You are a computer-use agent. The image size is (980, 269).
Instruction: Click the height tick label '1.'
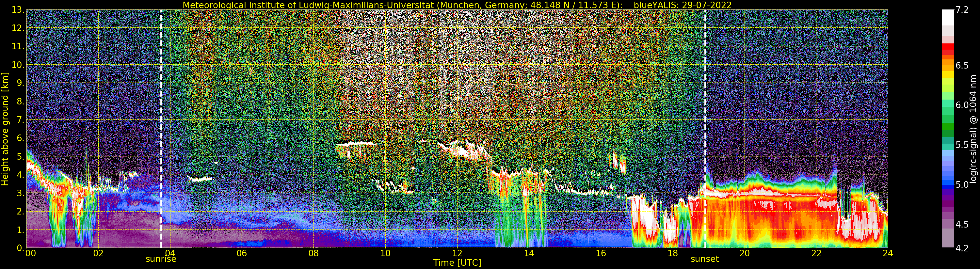coord(21,230)
